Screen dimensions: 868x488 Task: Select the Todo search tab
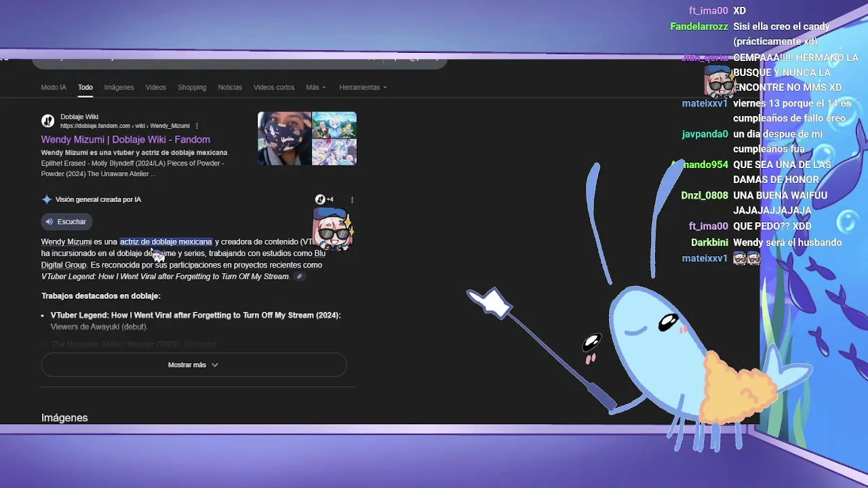[x=85, y=87]
